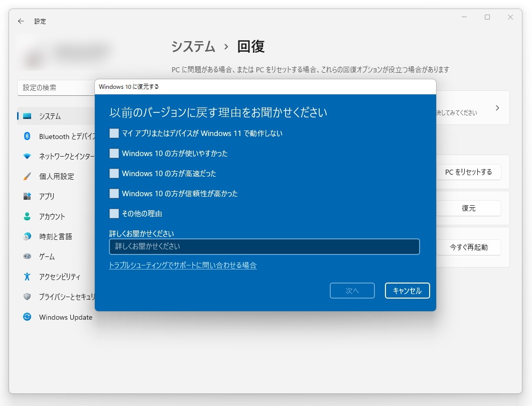Open 個人用設定 via the brush icon
Image resolution: width=532 pixels, height=406 pixels.
click(27, 176)
